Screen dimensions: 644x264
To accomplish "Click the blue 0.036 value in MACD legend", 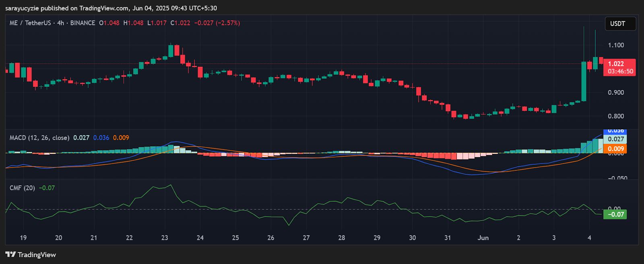I will pyautogui.click(x=101, y=137).
